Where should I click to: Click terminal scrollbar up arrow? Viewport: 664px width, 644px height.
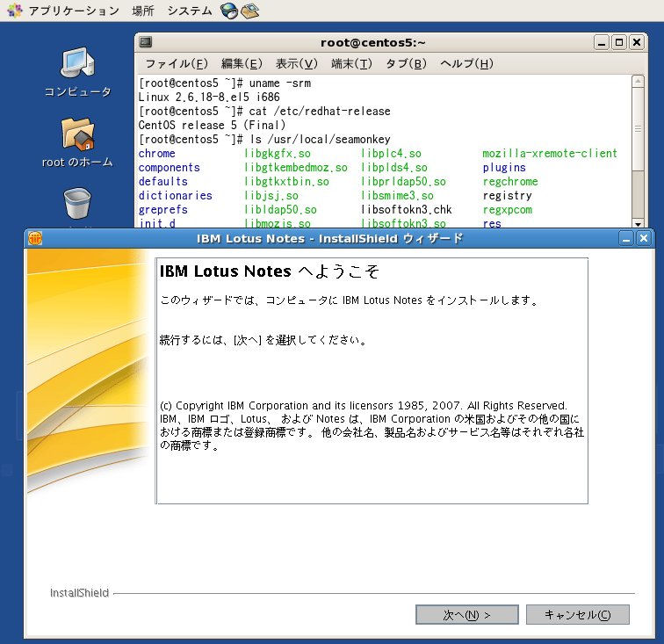click(x=638, y=82)
